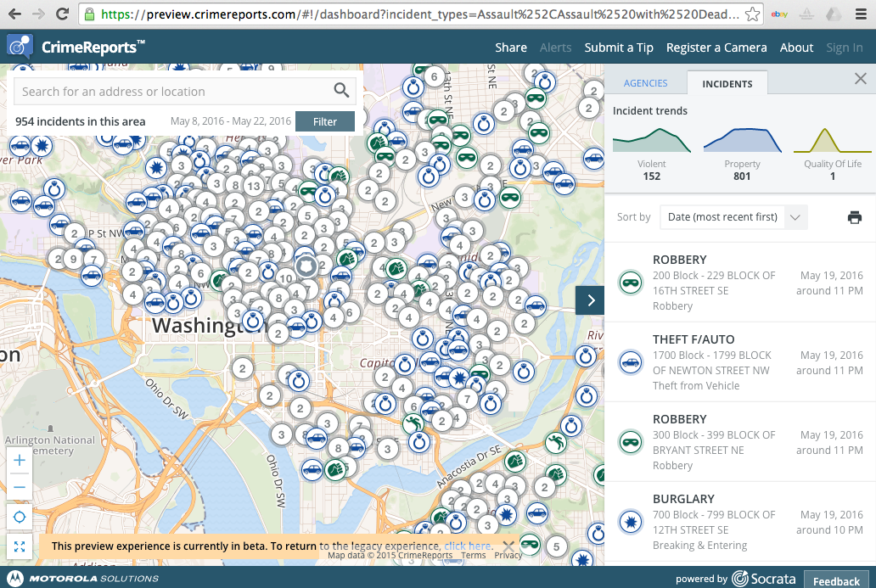This screenshot has height=588, width=876.
Task: Bookmark page with the star icon
Action: (752, 14)
